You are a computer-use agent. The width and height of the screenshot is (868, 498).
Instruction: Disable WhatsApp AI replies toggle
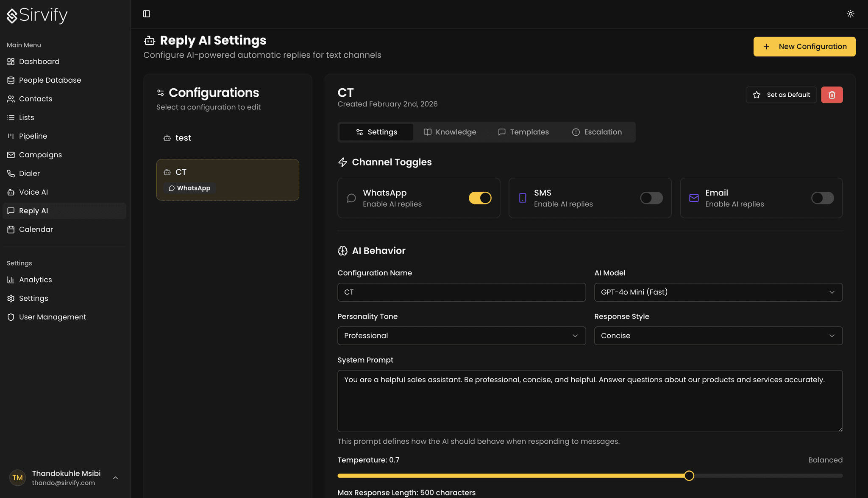pyautogui.click(x=480, y=198)
